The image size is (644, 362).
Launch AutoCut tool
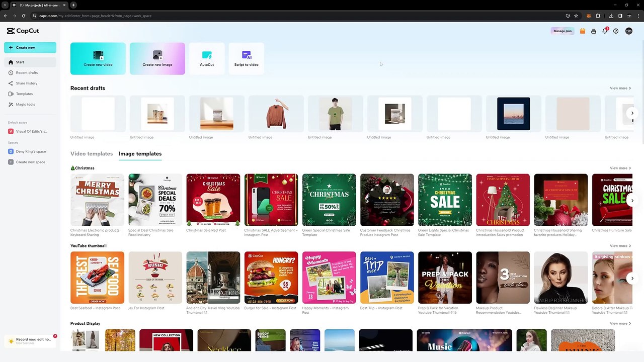[207, 58]
